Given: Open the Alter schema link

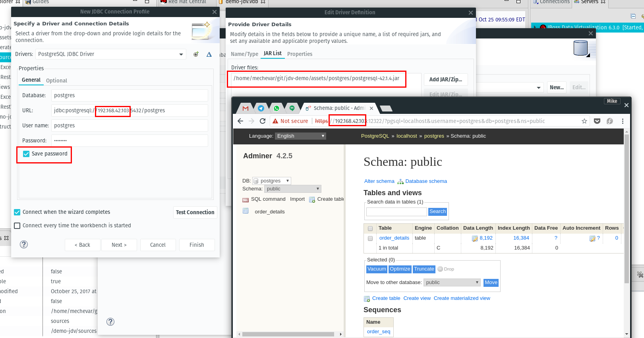Looking at the screenshot, I should point(379,181).
